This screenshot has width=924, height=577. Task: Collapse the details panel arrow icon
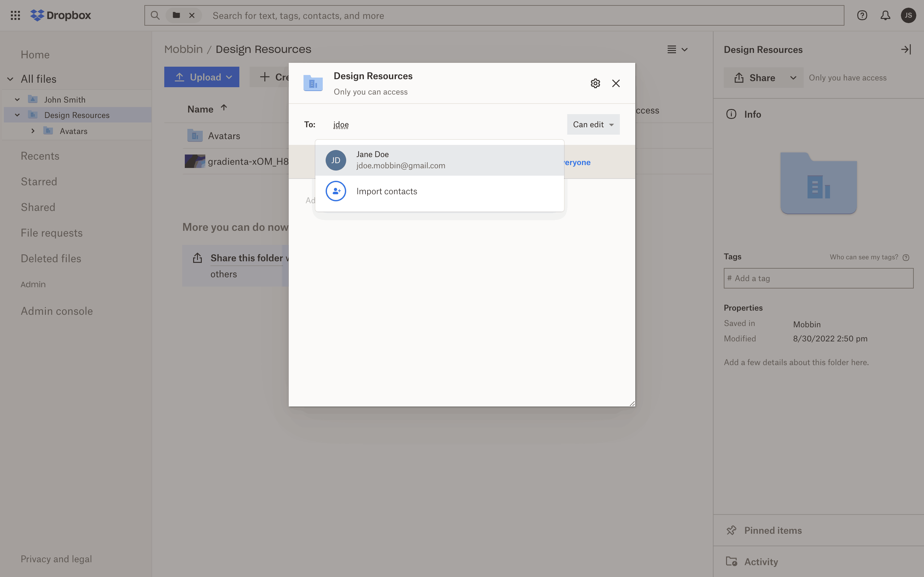pyautogui.click(x=906, y=50)
